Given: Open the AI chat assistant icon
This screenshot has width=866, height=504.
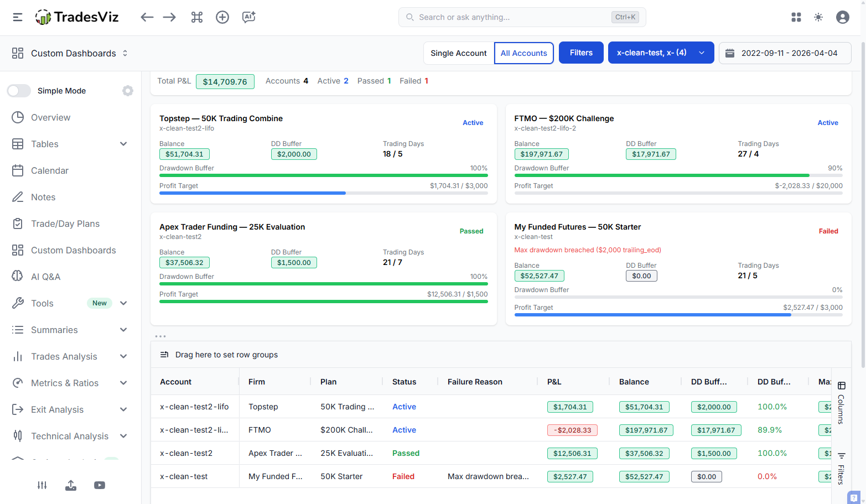Looking at the screenshot, I should (248, 17).
